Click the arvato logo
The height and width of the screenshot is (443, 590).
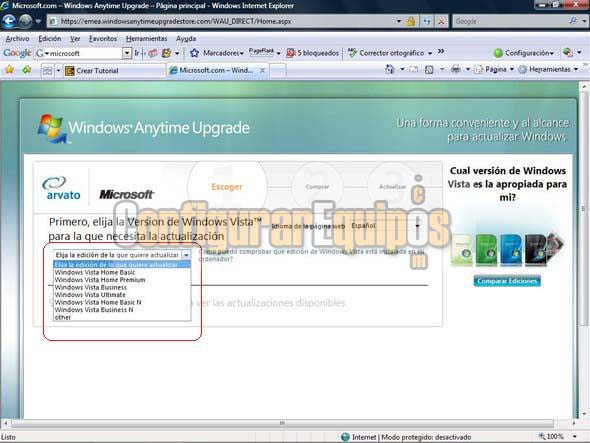[61, 188]
